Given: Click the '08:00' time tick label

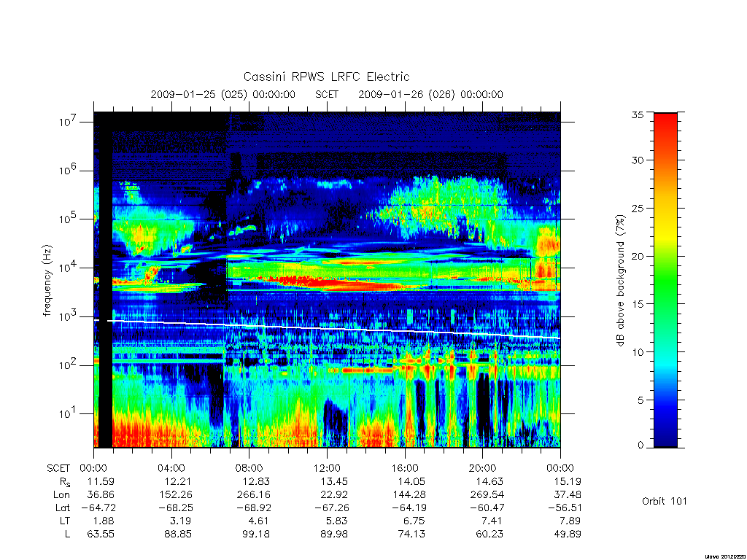Looking at the screenshot, I should pos(249,468).
